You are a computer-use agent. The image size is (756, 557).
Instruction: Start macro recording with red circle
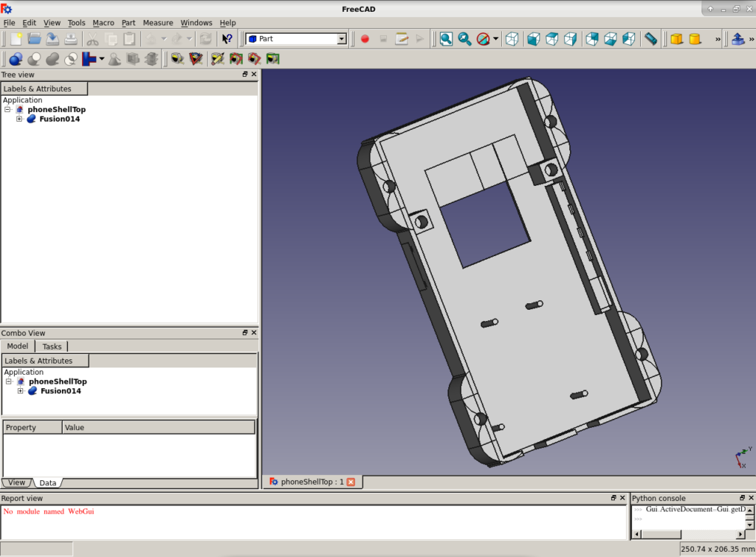pos(365,39)
